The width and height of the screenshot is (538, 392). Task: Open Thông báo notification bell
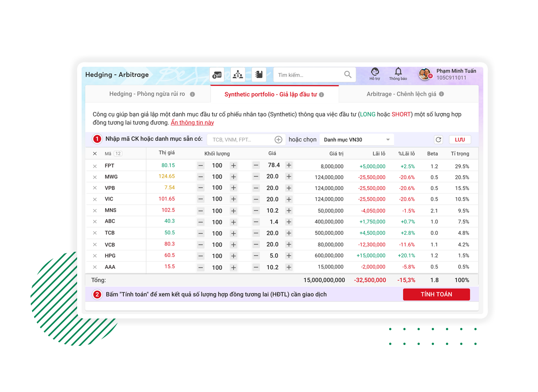coord(398,74)
